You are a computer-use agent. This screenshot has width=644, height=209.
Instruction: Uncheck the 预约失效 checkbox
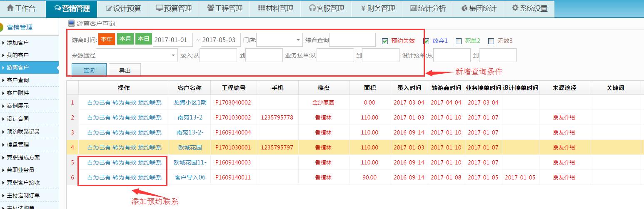point(385,41)
